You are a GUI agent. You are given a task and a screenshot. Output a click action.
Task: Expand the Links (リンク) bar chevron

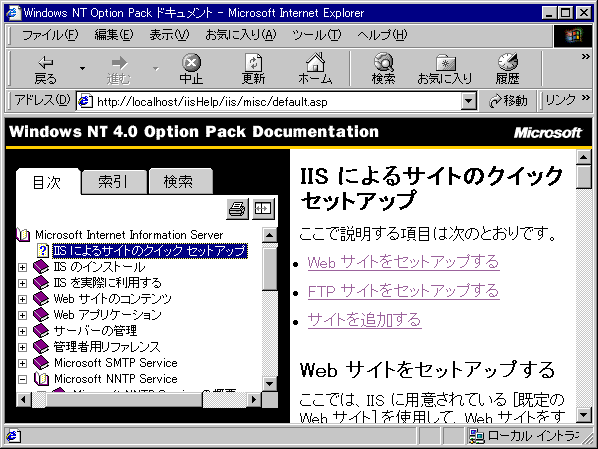[x=585, y=98]
